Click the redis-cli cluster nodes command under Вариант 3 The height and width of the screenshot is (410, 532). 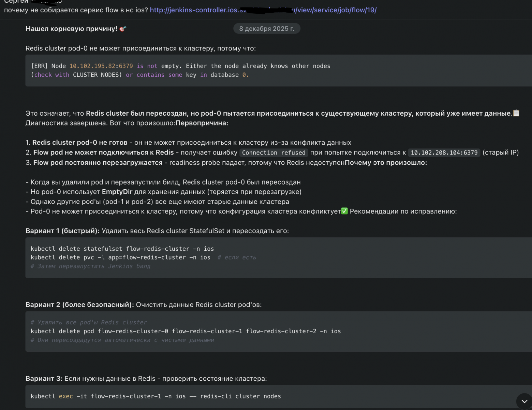click(x=156, y=396)
